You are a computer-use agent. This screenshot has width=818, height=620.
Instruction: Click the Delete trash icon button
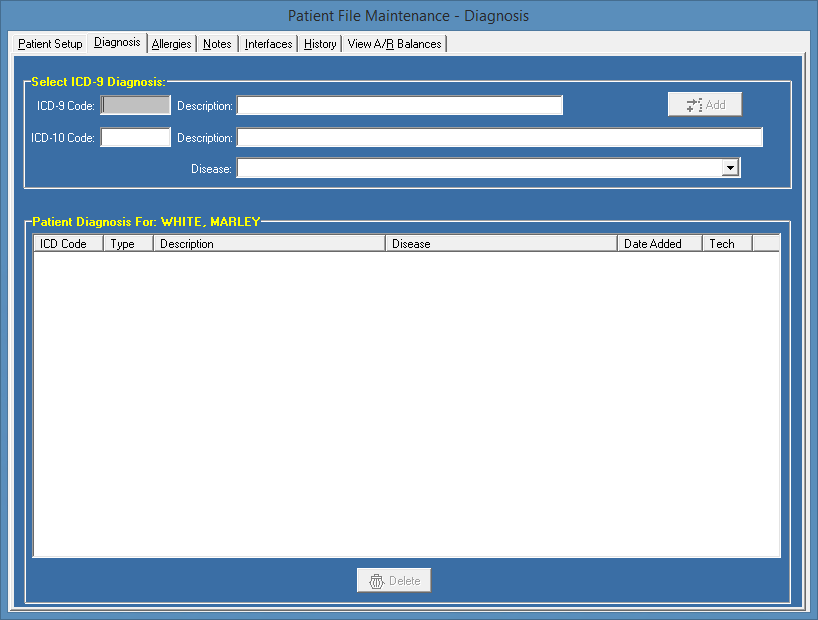pyautogui.click(x=377, y=581)
